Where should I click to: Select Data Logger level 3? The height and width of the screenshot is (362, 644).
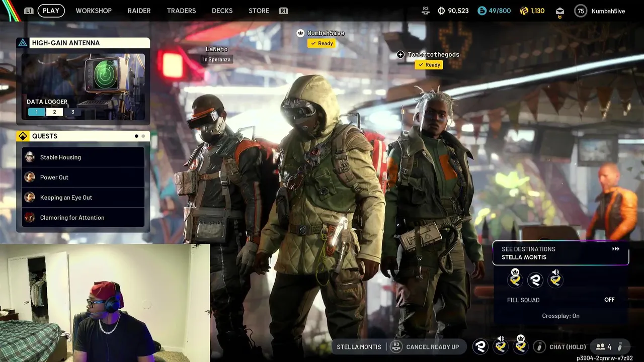coord(72,112)
